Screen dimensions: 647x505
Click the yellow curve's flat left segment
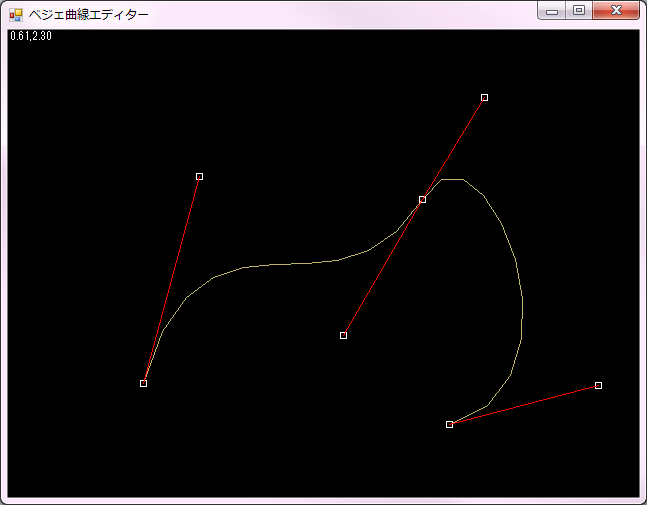pos(290,264)
